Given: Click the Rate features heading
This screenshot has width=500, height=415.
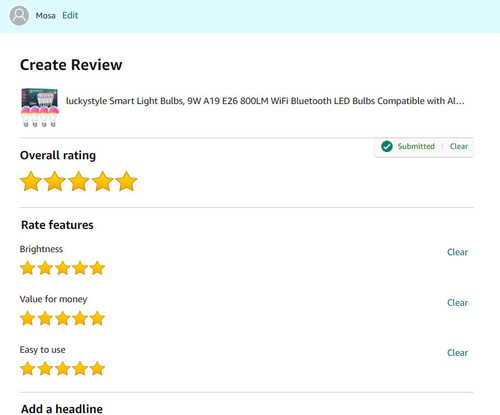Looking at the screenshot, I should tap(57, 225).
